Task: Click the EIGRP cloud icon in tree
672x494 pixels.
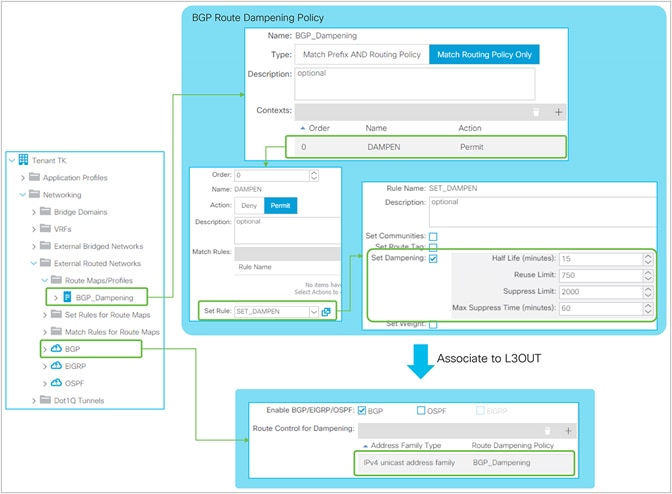Action: tap(57, 365)
